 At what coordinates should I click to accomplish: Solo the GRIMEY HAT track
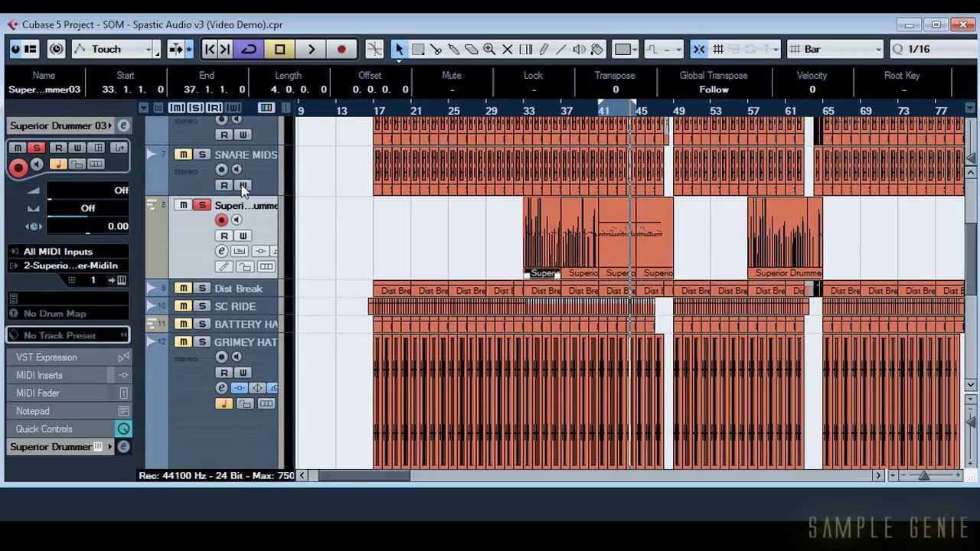pos(201,342)
